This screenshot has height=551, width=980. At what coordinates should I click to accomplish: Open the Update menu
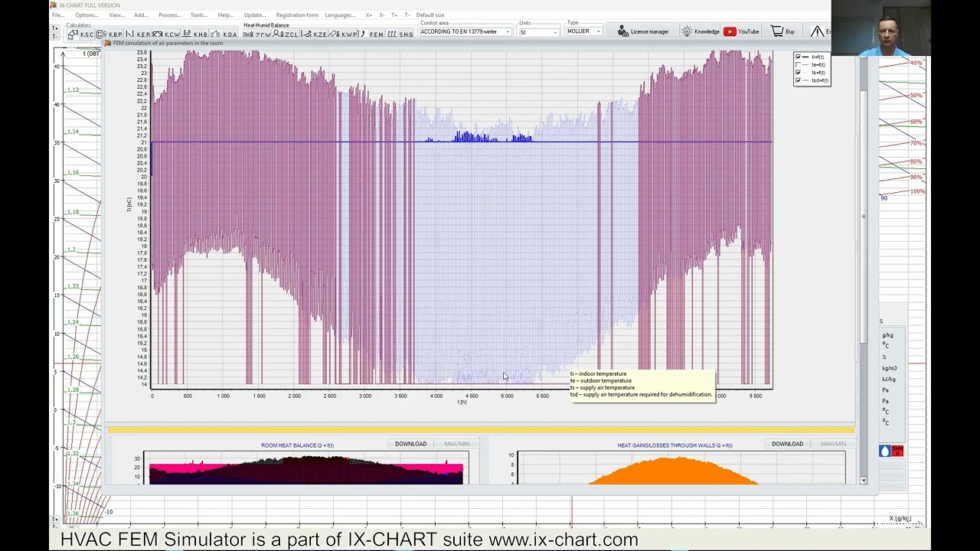pyautogui.click(x=255, y=15)
